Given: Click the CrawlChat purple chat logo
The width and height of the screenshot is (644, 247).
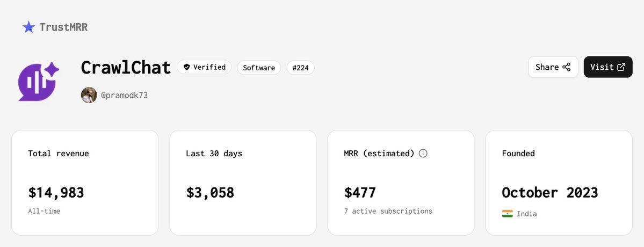Looking at the screenshot, I should [39, 82].
